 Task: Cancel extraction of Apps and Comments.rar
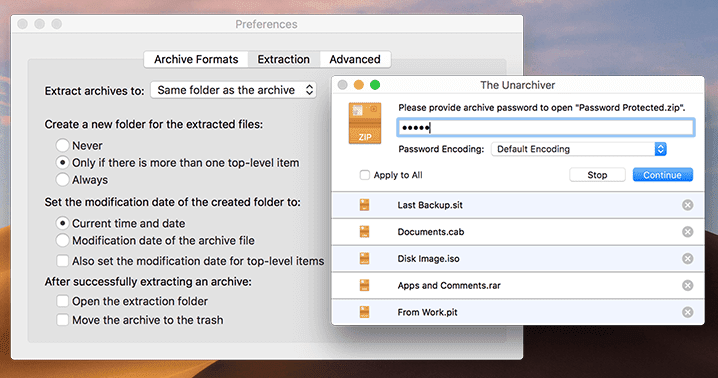pos(687,285)
